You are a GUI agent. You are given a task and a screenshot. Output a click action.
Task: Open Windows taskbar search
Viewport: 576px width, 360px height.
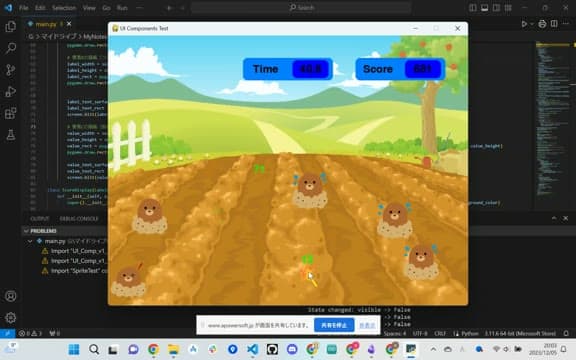pyautogui.click(x=94, y=349)
